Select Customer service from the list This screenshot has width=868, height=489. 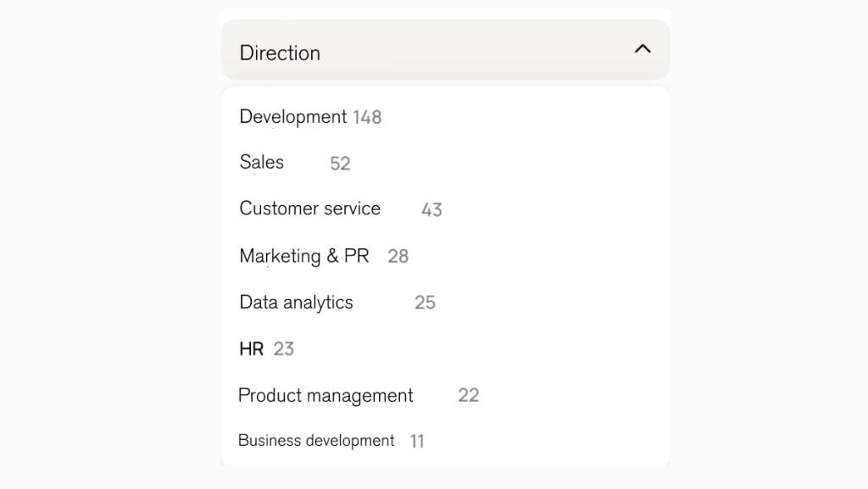(x=309, y=208)
